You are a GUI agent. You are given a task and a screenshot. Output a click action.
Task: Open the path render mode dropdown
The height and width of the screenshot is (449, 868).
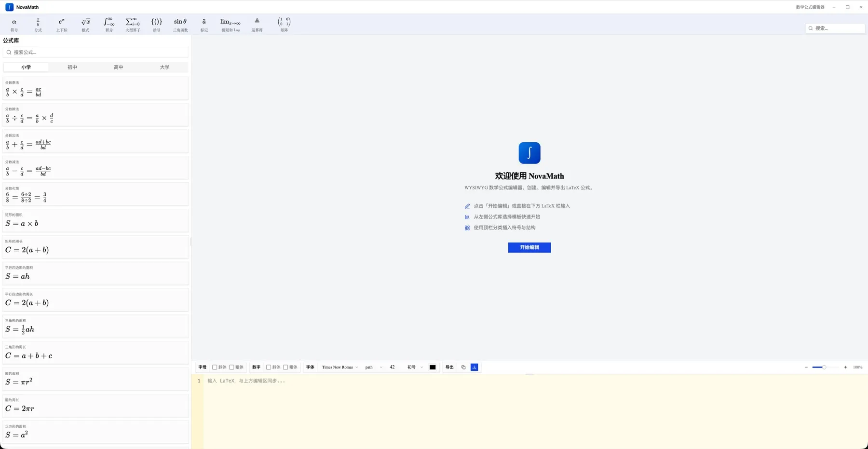(374, 367)
